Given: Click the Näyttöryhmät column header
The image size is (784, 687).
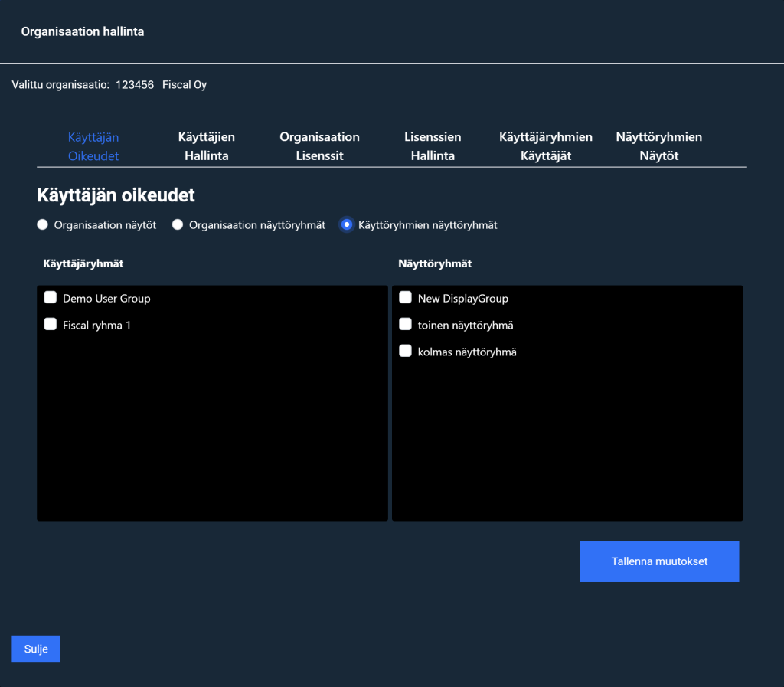Looking at the screenshot, I should click(435, 263).
